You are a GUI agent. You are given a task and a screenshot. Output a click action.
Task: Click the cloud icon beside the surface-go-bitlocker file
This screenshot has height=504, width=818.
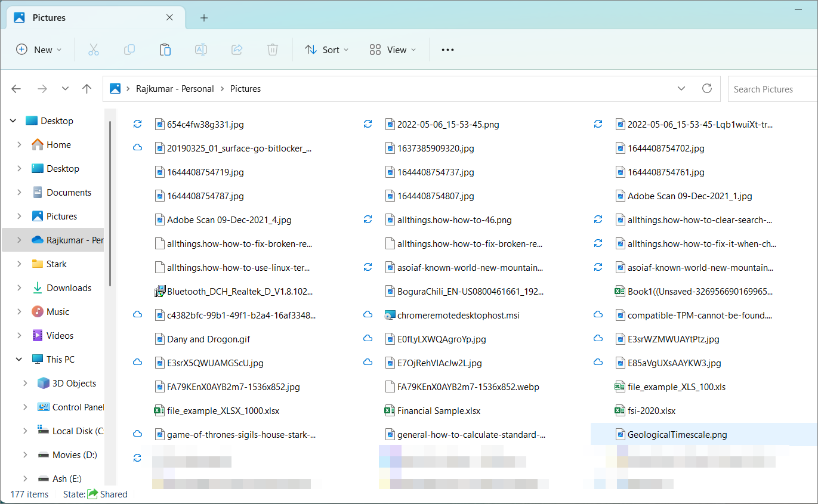click(x=137, y=148)
